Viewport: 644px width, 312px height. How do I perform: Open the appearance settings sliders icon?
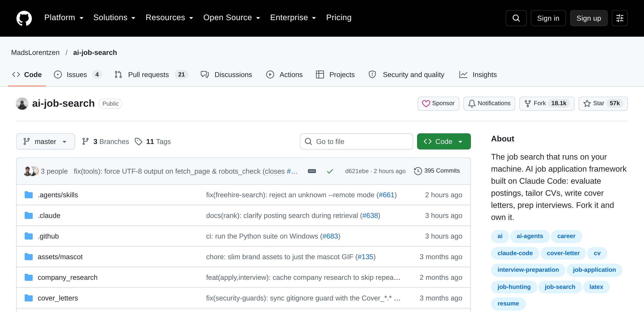pos(620,18)
